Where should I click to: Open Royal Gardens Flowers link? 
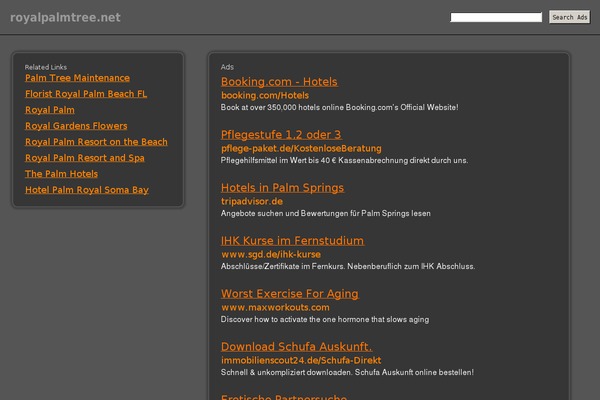pos(76,126)
